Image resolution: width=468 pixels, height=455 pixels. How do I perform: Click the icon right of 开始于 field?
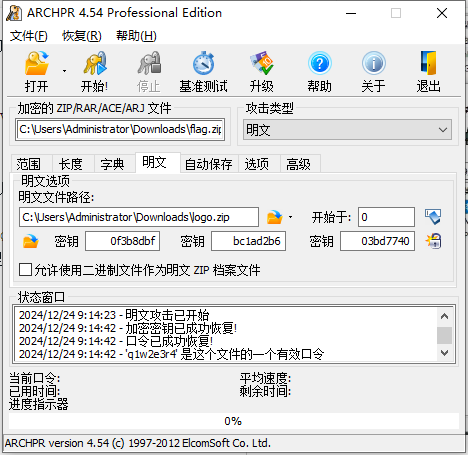click(433, 217)
